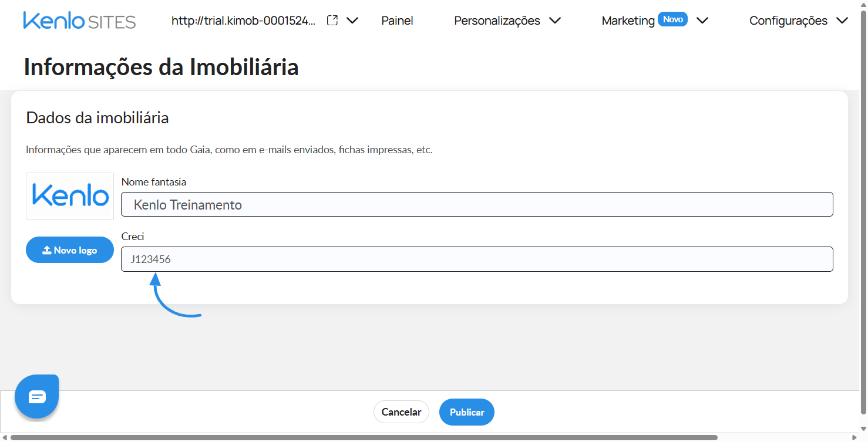Click the Novo badge beside Marketing
Viewport: 868px width, 442px height.
[672, 19]
